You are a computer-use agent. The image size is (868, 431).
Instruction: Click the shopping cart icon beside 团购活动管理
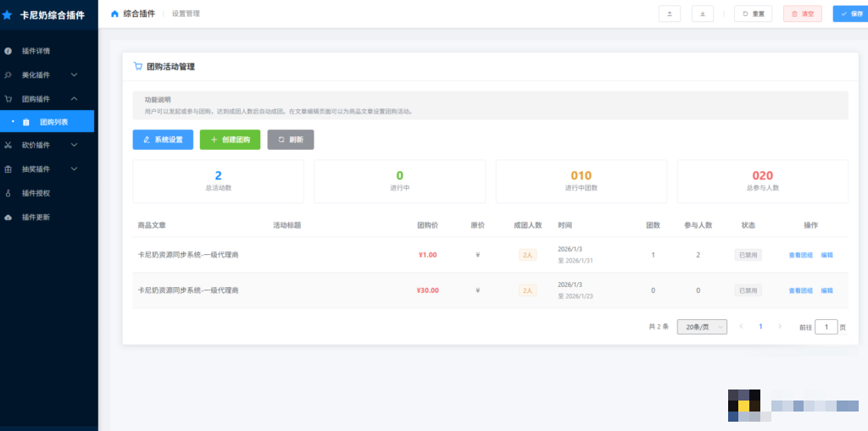[x=138, y=66]
